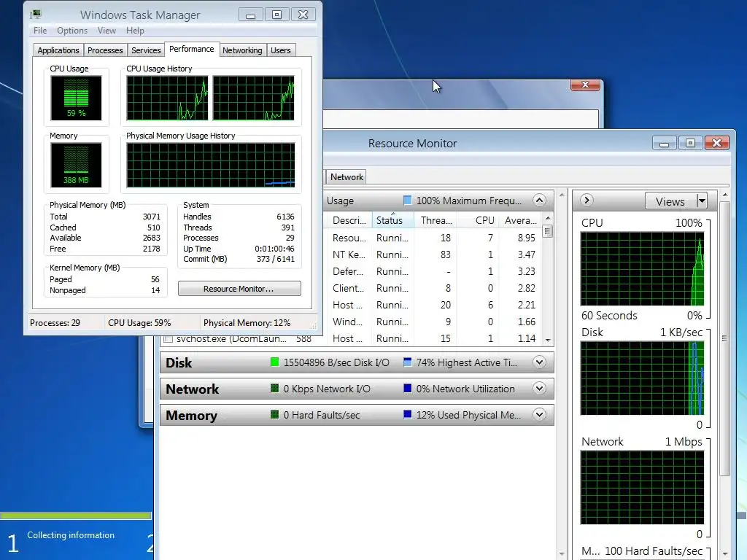Click the blue Highest Active Time legend square
This screenshot has width=747, height=560.
[407, 362]
